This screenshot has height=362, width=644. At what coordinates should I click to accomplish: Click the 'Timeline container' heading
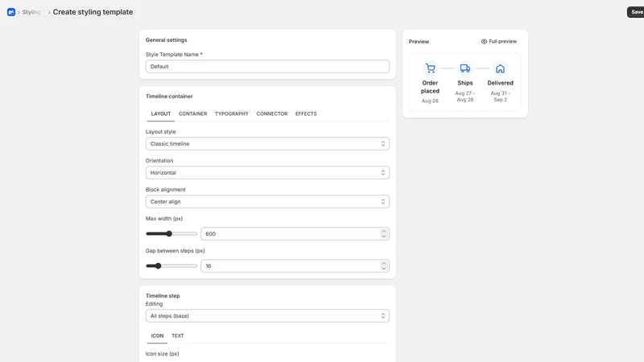(169, 96)
